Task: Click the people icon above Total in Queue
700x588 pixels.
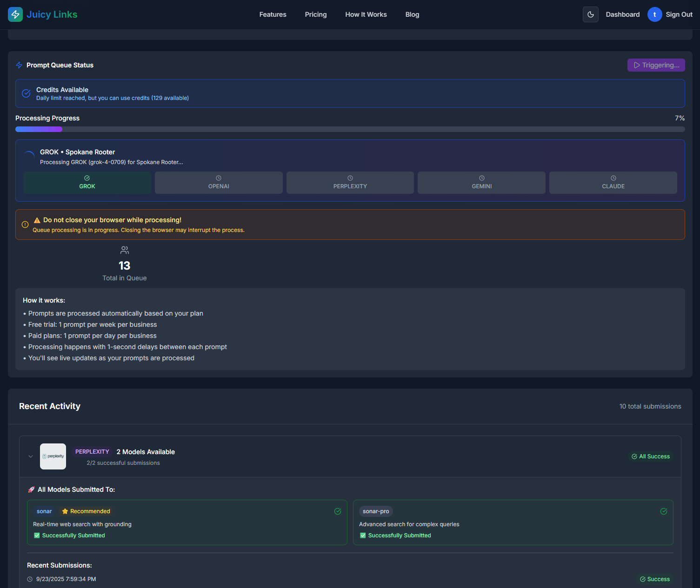Action: pos(125,250)
